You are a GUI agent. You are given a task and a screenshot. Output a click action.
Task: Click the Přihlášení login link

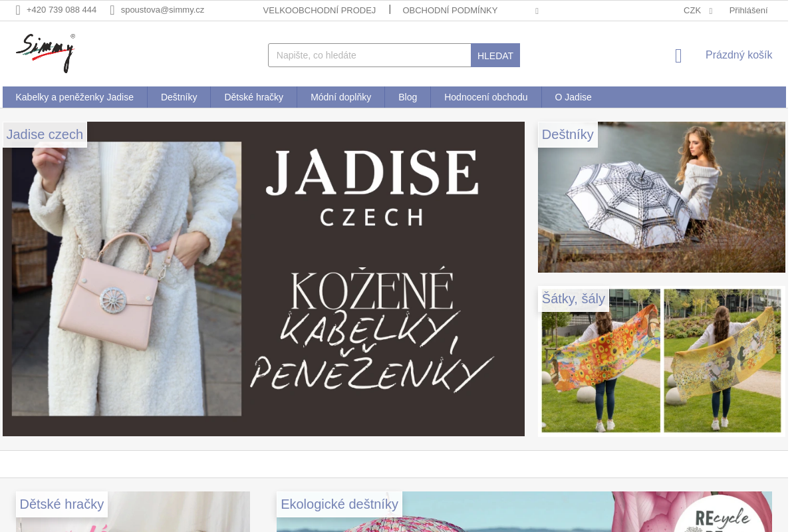pos(748,10)
